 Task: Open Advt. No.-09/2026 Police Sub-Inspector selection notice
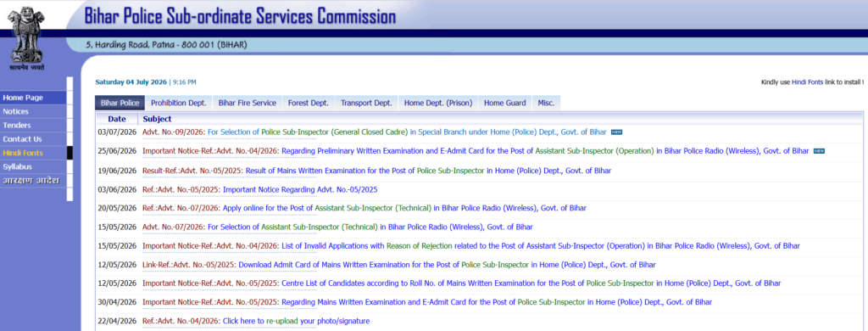pos(374,132)
